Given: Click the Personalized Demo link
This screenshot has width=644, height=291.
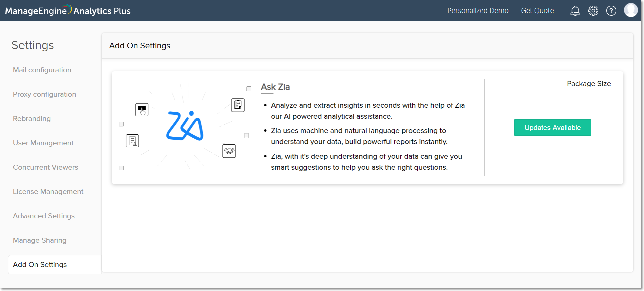Looking at the screenshot, I should coord(478,11).
